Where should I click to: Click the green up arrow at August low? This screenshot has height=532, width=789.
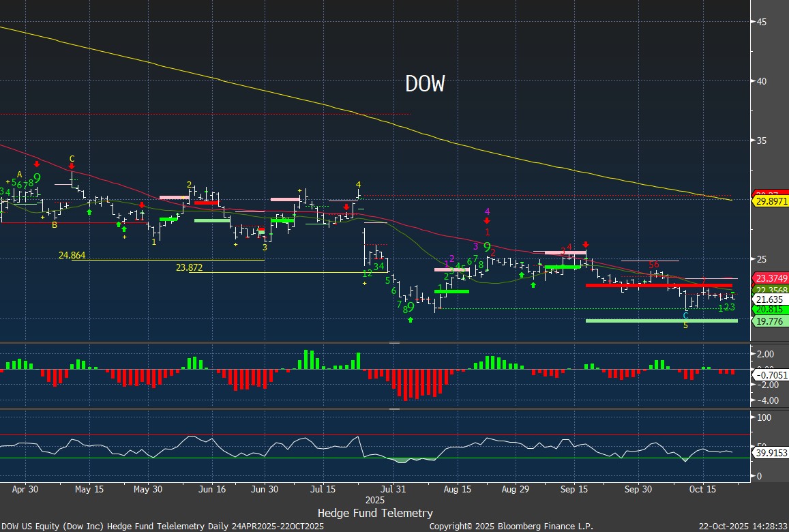click(411, 319)
